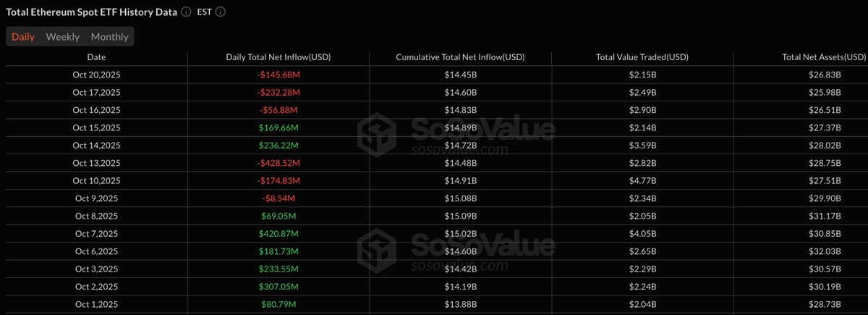Click Daily Total Net Inflow column header
This screenshot has height=315, width=868.
(278, 57)
